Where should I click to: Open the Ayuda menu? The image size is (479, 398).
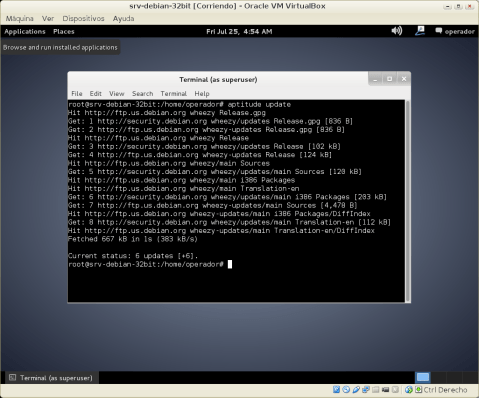click(x=123, y=18)
